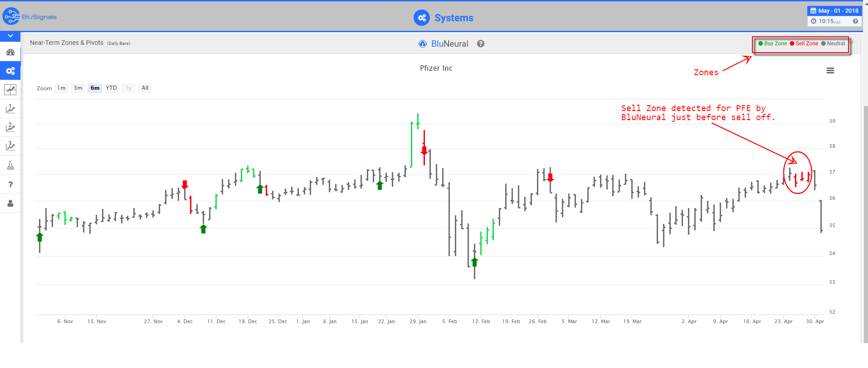Select the YTD zoom range
Screen dimensions: 868x368
(x=111, y=88)
